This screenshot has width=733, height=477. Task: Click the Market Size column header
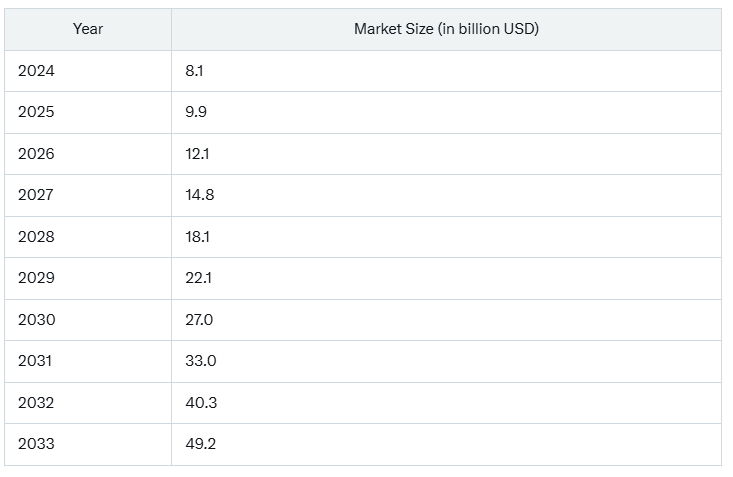[x=446, y=29]
